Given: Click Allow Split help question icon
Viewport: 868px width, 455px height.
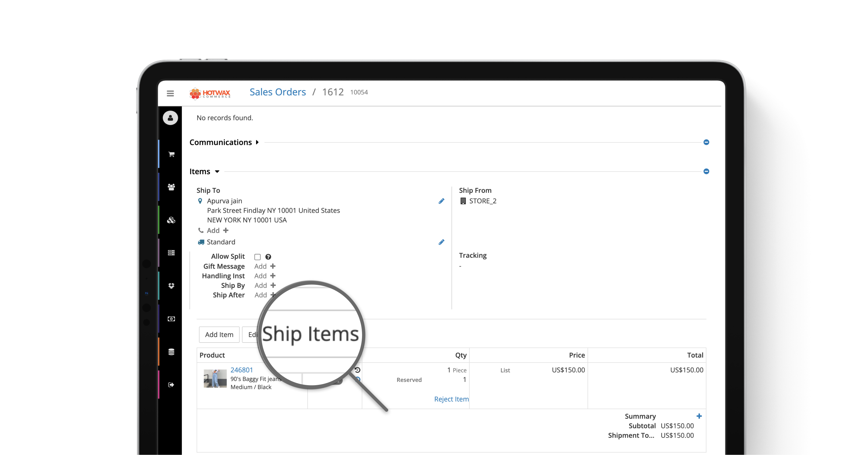Looking at the screenshot, I should click(x=268, y=257).
